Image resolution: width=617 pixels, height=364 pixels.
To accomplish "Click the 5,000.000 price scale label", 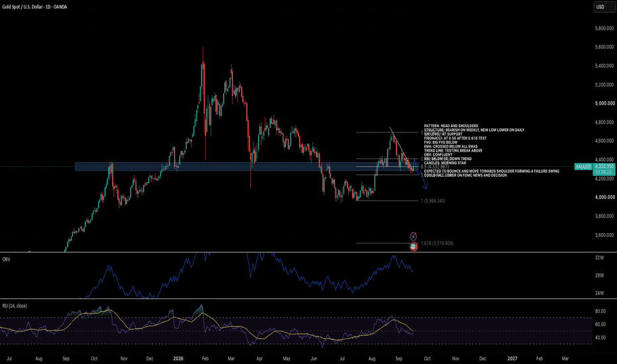I will pos(605,103).
